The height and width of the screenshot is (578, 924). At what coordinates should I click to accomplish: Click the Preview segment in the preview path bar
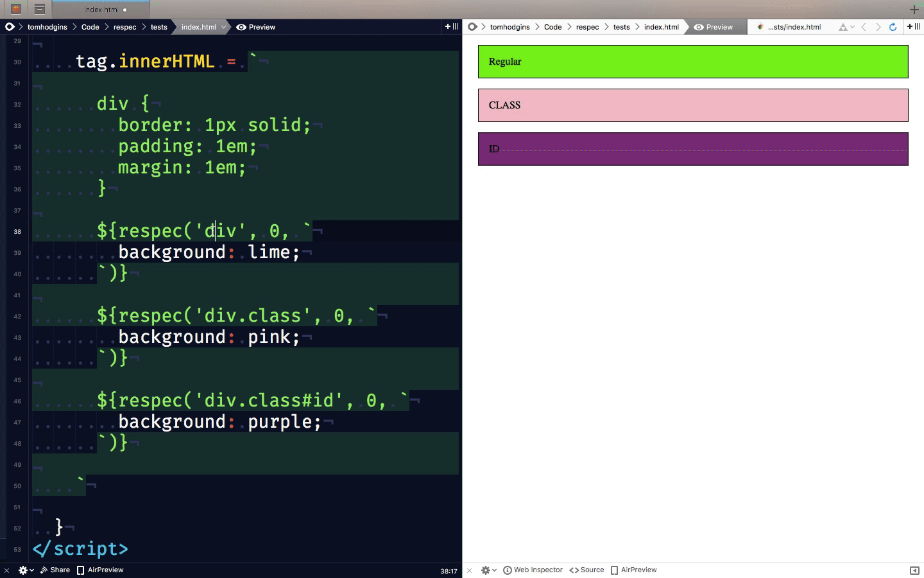tap(714, 27)
